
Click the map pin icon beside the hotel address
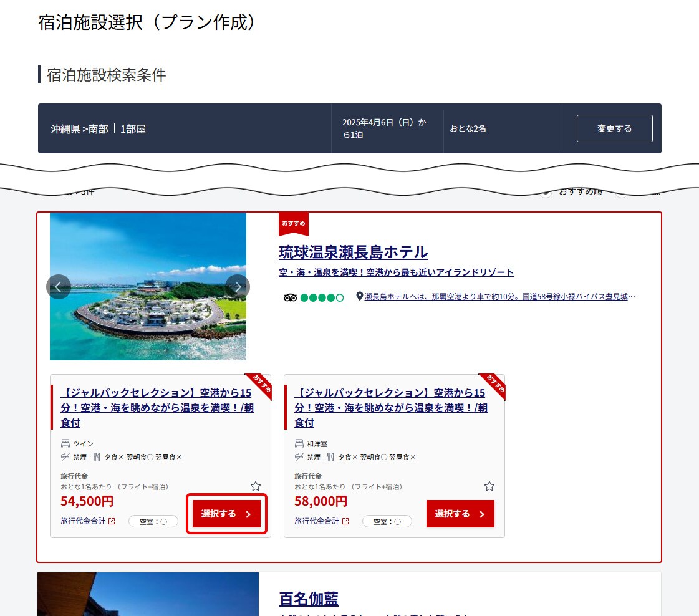tap(359, 297)
